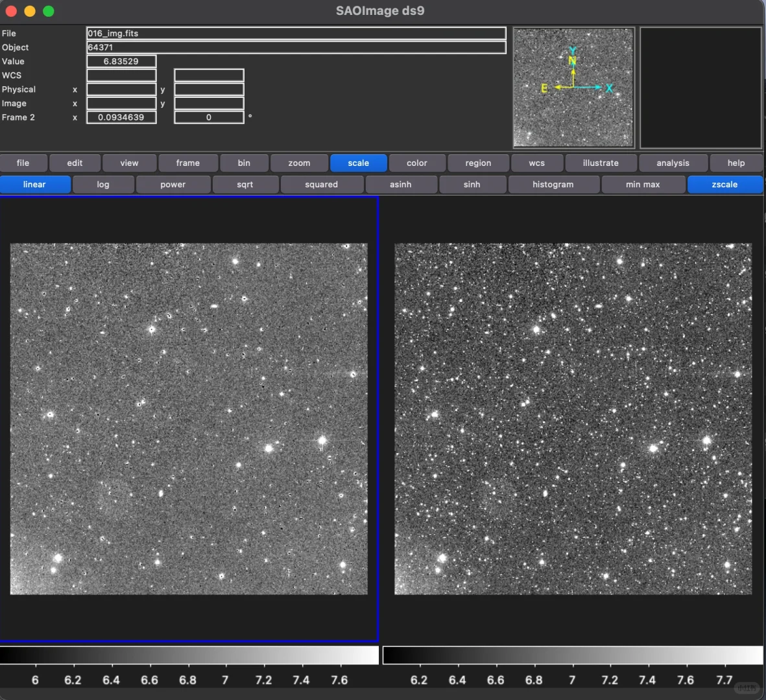
Task: Click the Frame 2 angle field
Action: 209,118
